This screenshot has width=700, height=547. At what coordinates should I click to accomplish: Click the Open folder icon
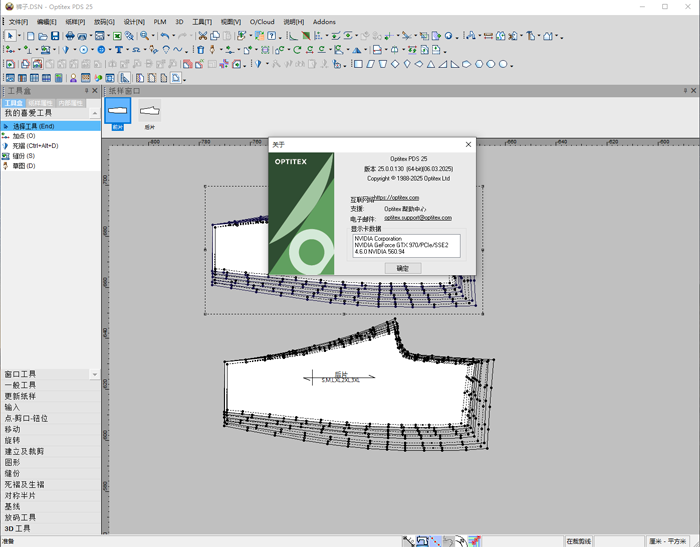pyautogui.click(x=42, y=36)
